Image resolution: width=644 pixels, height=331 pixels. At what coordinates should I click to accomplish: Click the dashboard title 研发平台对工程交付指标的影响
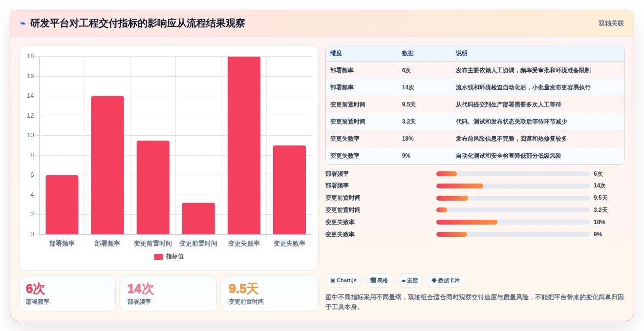137,23
